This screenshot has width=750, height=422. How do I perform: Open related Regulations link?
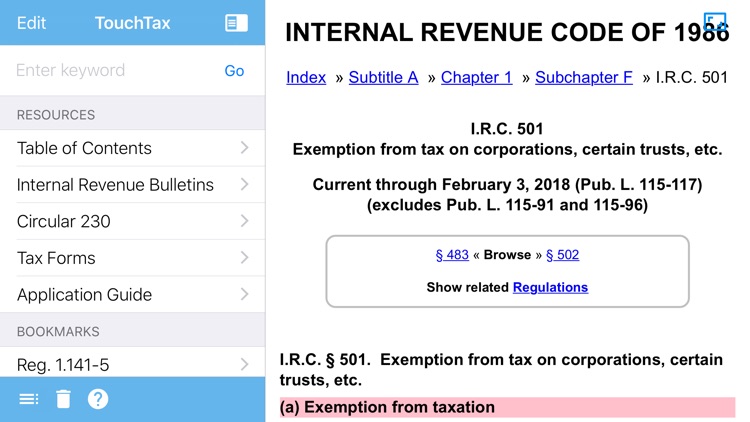click(550, 287)
